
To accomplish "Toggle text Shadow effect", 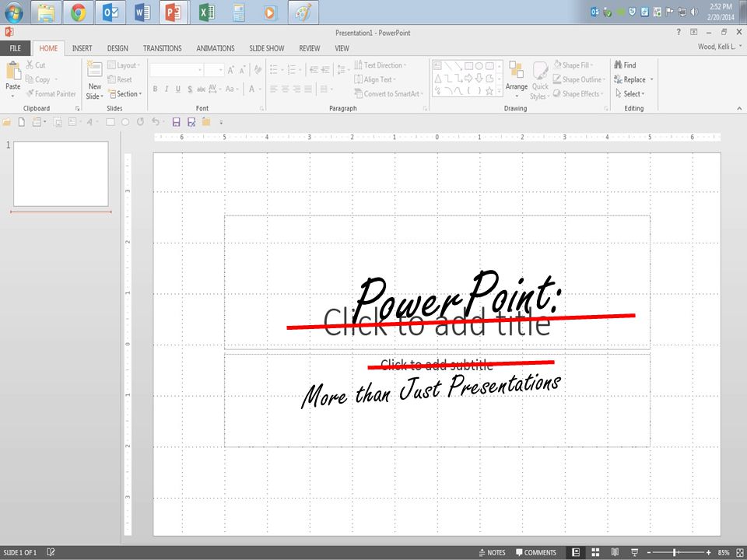I will (190, 89).
